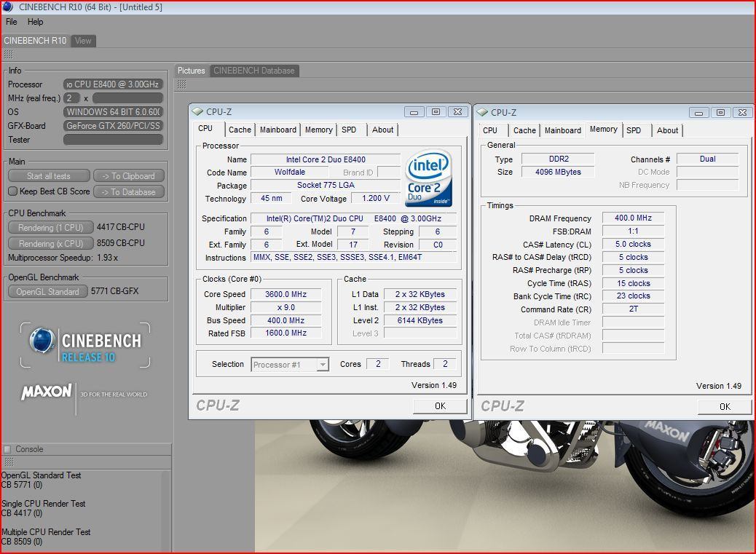Click the Tester input field
Image resolution: width=756 pixels, height=554 pixels.
pos(114,140)
